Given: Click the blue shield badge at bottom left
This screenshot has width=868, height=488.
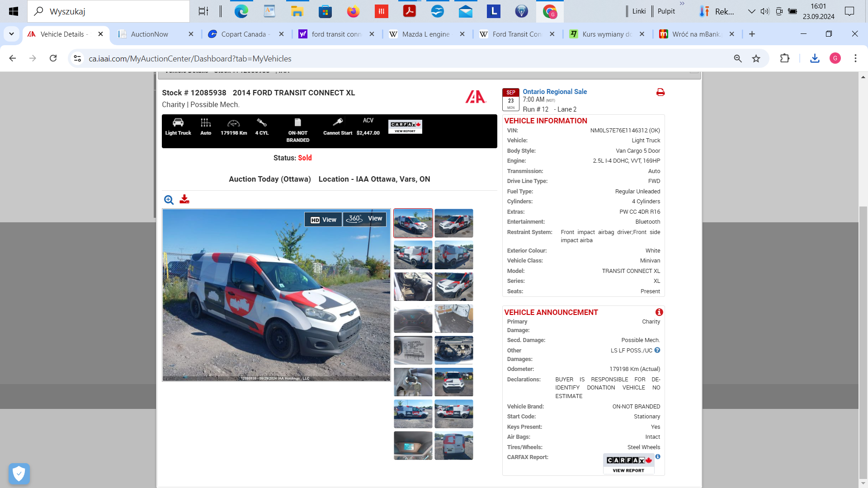Looking at the screenshot, I should [19, 474].
